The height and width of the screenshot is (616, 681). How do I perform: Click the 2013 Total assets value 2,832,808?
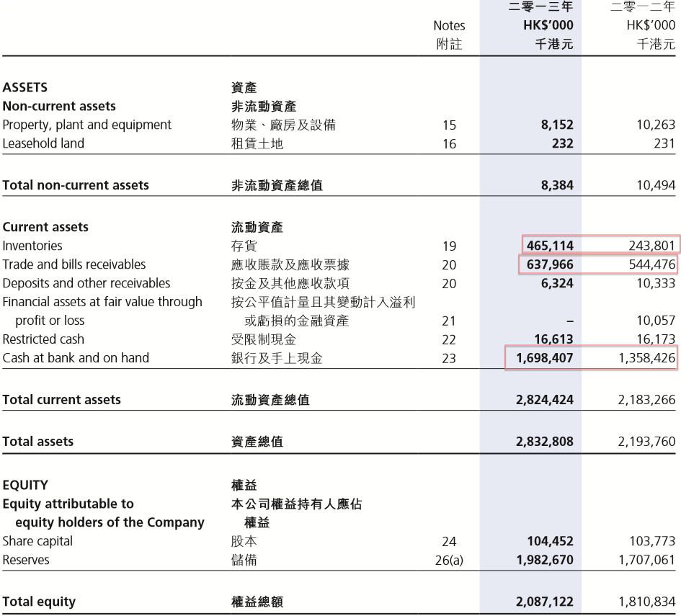544,442
